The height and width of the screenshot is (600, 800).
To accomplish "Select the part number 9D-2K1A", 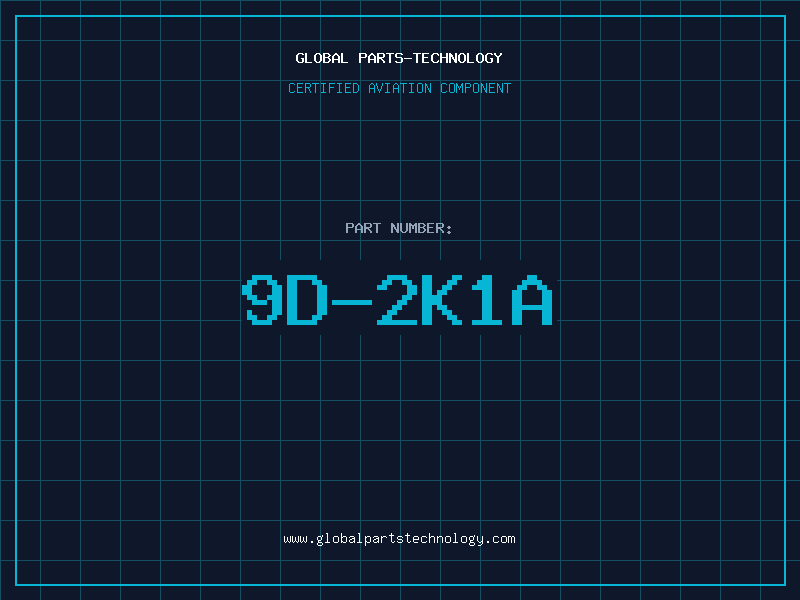I will click(x=397, y=299).
